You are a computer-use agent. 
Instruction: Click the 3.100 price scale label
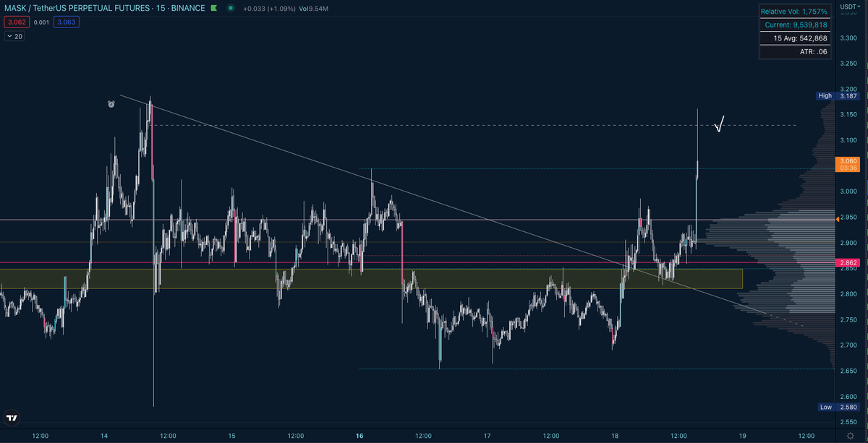pos(849,140)
